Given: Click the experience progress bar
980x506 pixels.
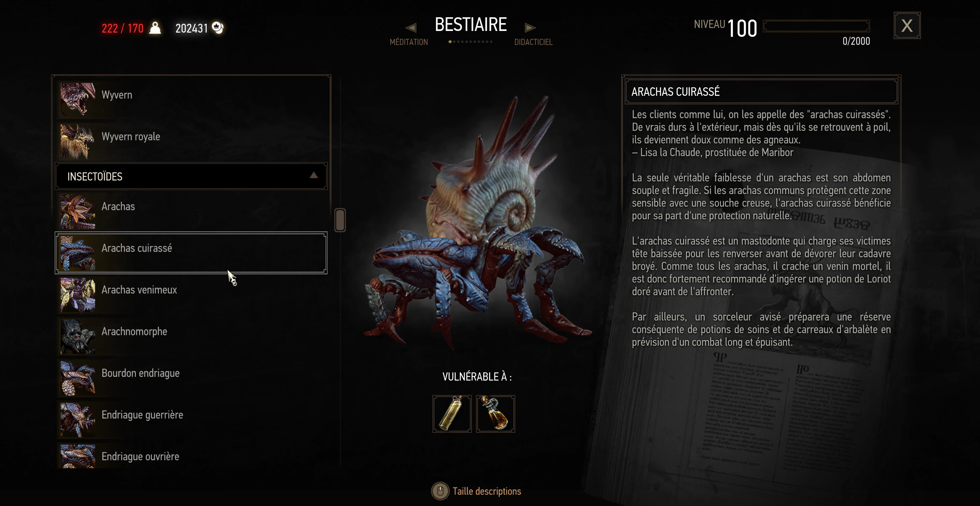Looking at the screenshot, I should (x=816, y=26).
